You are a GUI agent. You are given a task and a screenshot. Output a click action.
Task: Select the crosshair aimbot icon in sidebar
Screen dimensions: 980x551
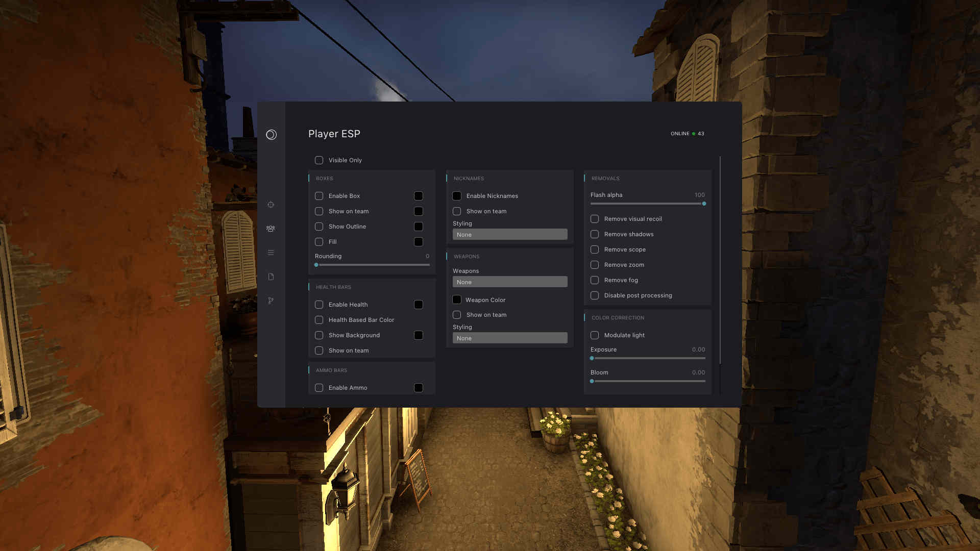(271, 205)
